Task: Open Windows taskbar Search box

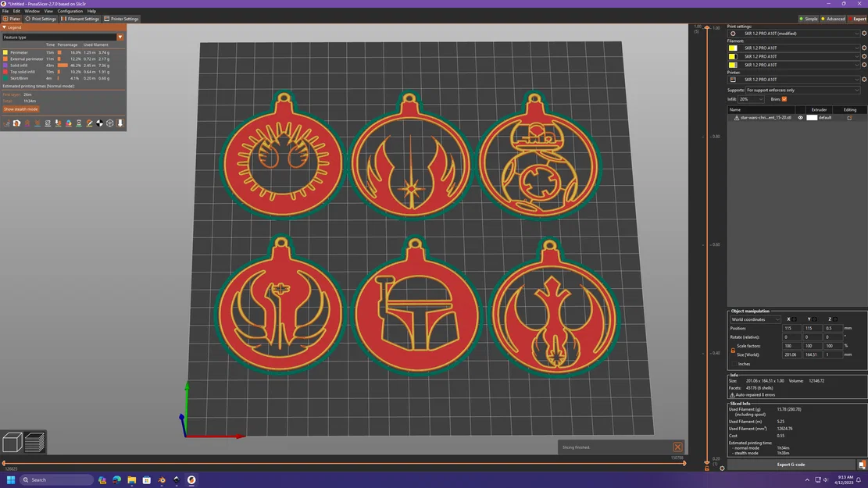Action: [57, 479]
